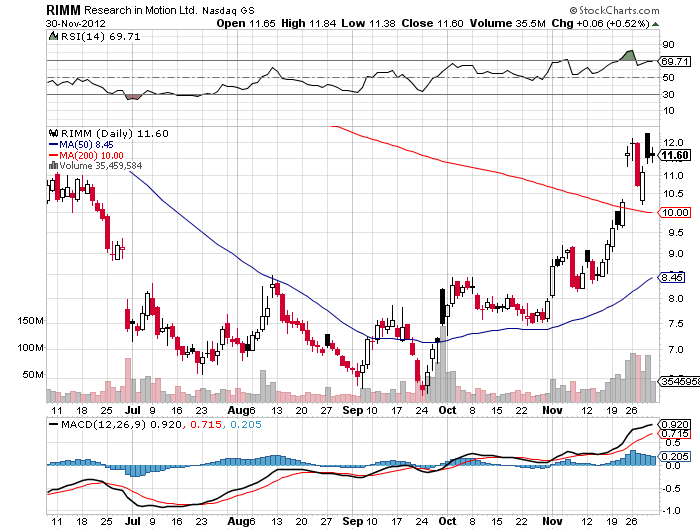The image size is (700, 530).
Task: Click the Aug6 label under the volume bars
Action: (241, 410)
